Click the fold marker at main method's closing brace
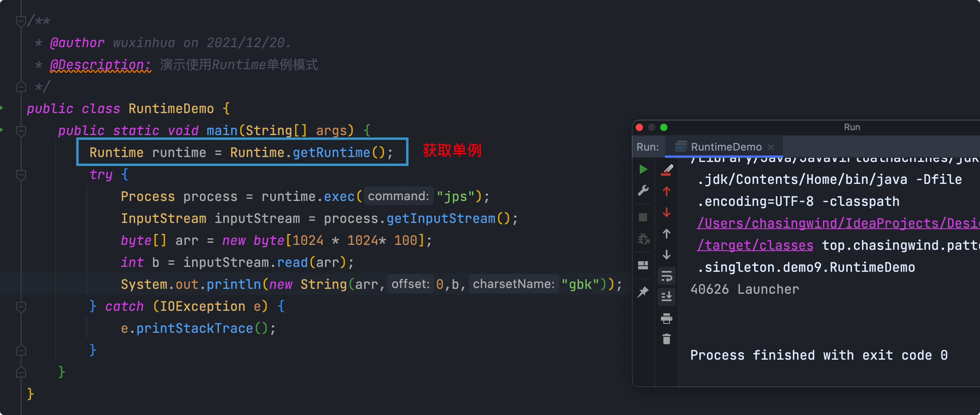Image resolution: width=980 pixels, height=415 pixels. click(21, 372)
